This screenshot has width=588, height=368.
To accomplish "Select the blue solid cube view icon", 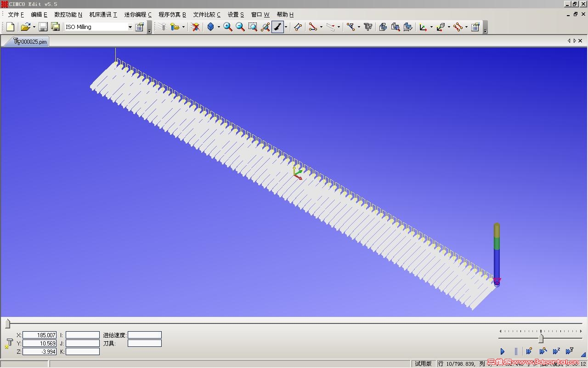I will tap(210, 27).
